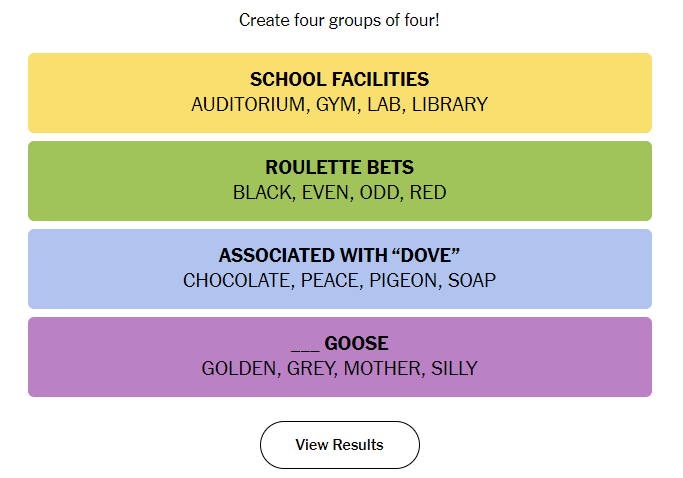Click the word SOAP in blue group
Image resolution: width=683 pixels, height=478 pixels.
472,281
